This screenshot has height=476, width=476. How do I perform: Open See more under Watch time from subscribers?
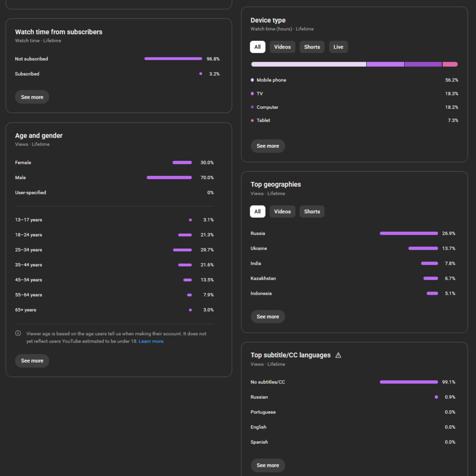coord(32,97)
